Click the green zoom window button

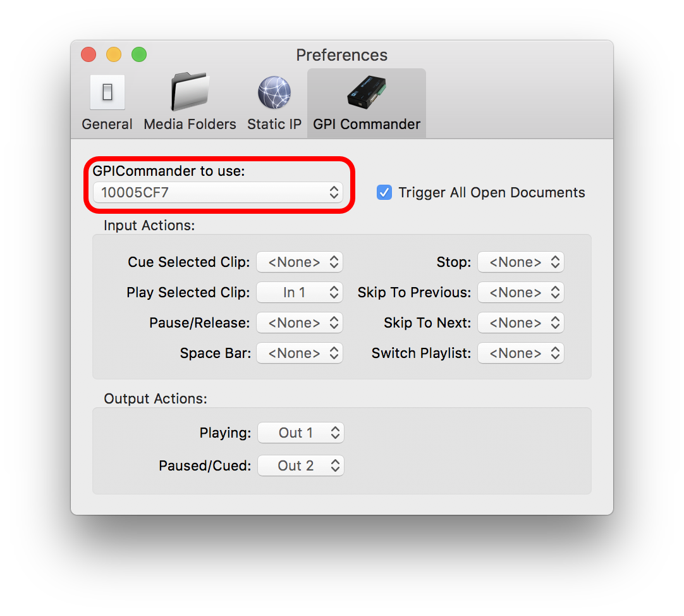[139, 54]
